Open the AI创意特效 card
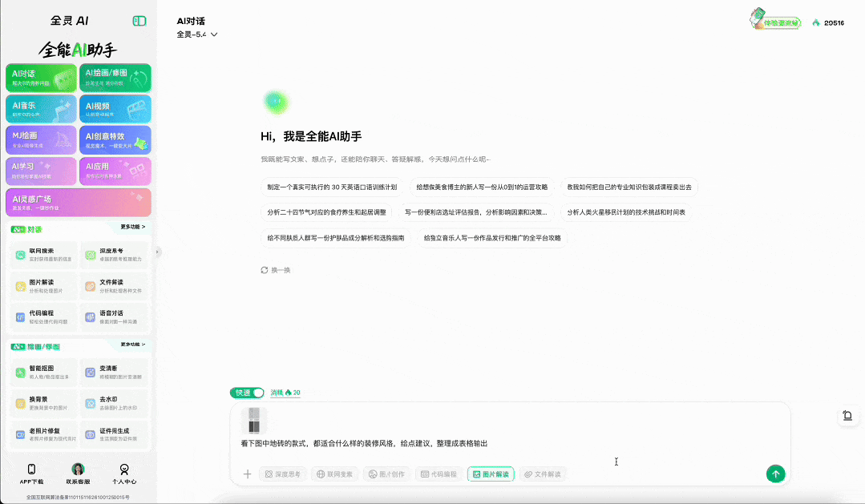Image resolution: width=865 pixels, height=504 pixels. coord(115,140)
